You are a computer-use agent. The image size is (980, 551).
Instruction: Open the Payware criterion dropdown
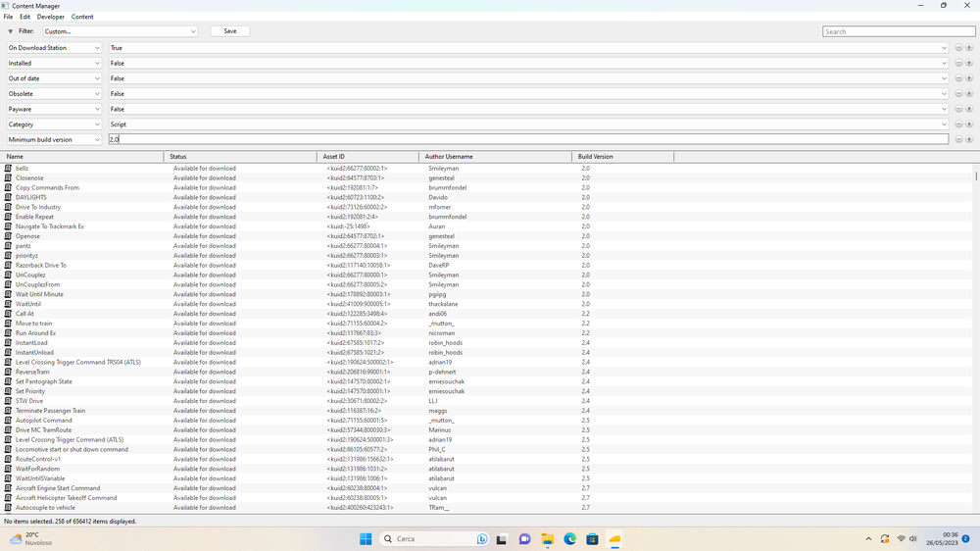coord(54,109)
